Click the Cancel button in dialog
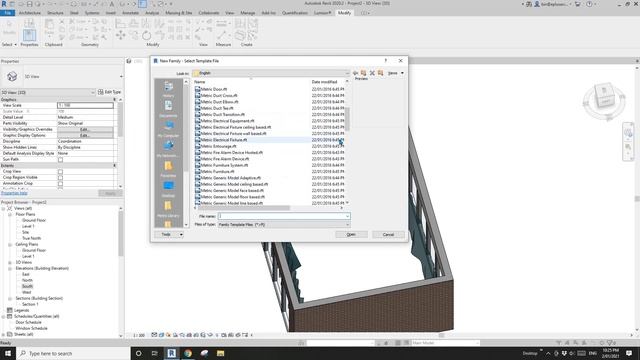Viewport: 640px width, 360px height. [388, 235]
